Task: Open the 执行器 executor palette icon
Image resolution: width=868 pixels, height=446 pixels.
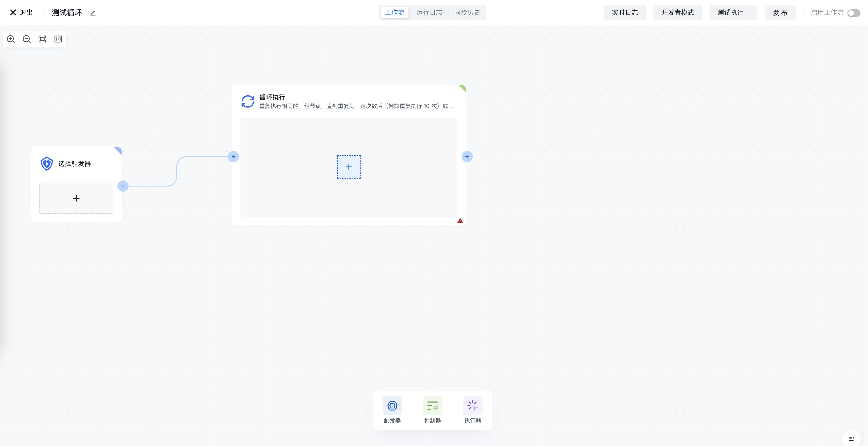Action: click(x=472, y=406)
